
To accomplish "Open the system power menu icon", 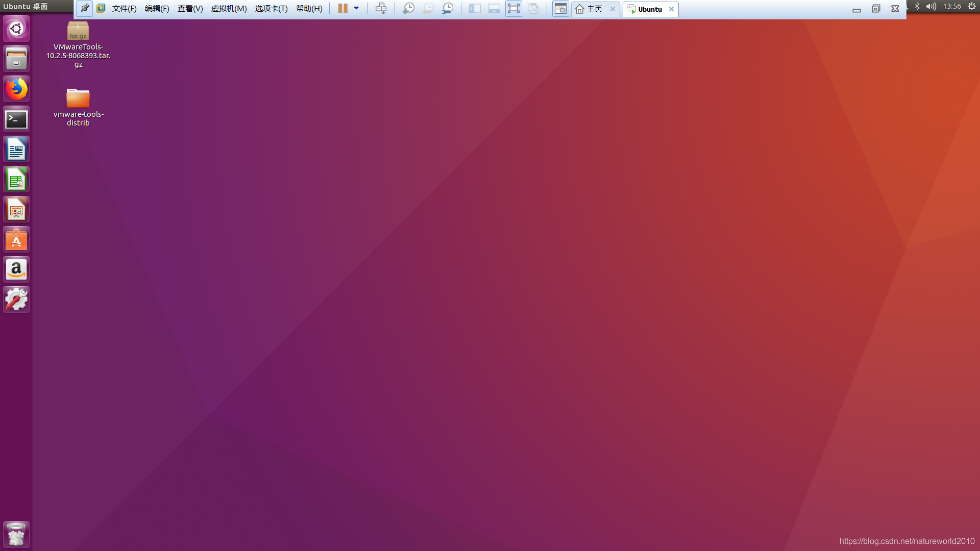I will [972, 6].
